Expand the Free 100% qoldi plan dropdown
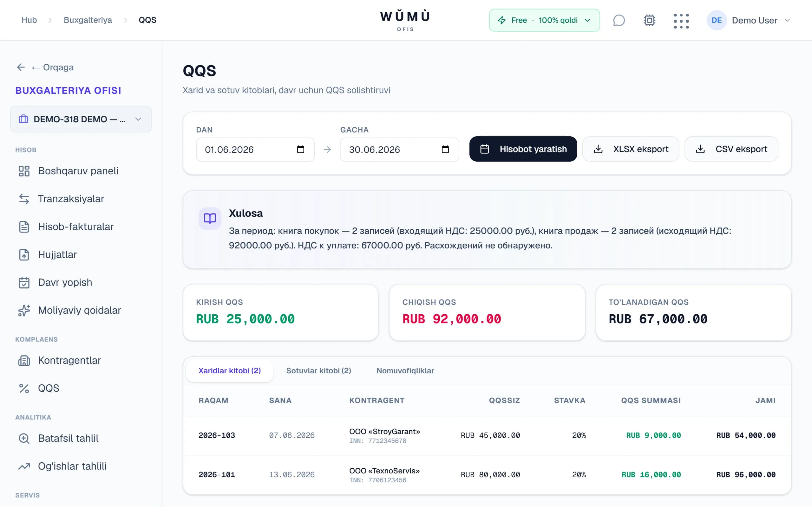This screenshot has width=812, height=507. pos(544,21)
